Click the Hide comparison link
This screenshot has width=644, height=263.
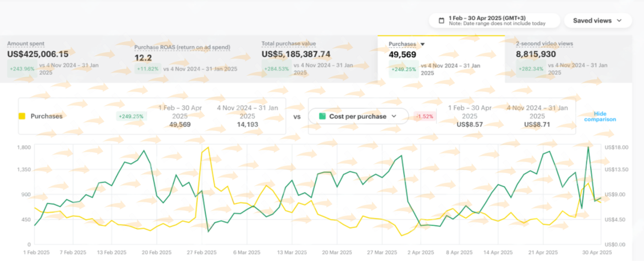coord(600,117)
